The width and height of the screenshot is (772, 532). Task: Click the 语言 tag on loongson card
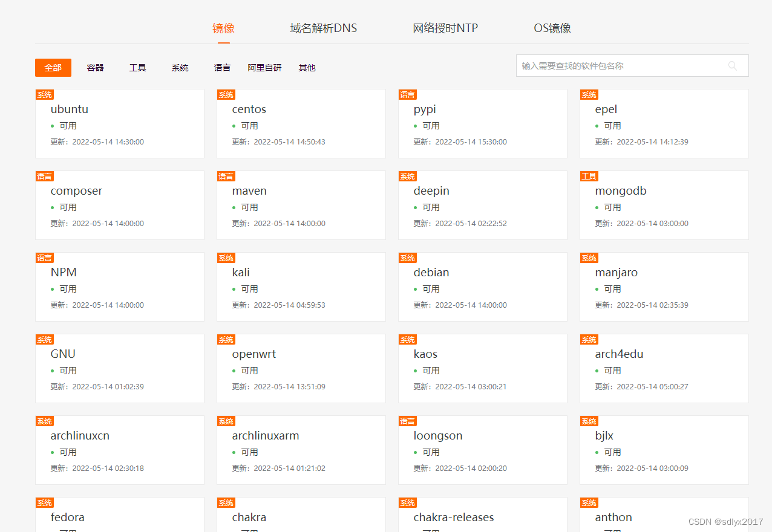click(408, 421)
